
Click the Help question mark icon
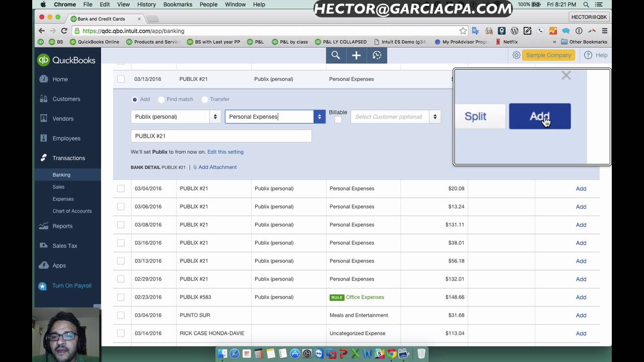[588, 55]
